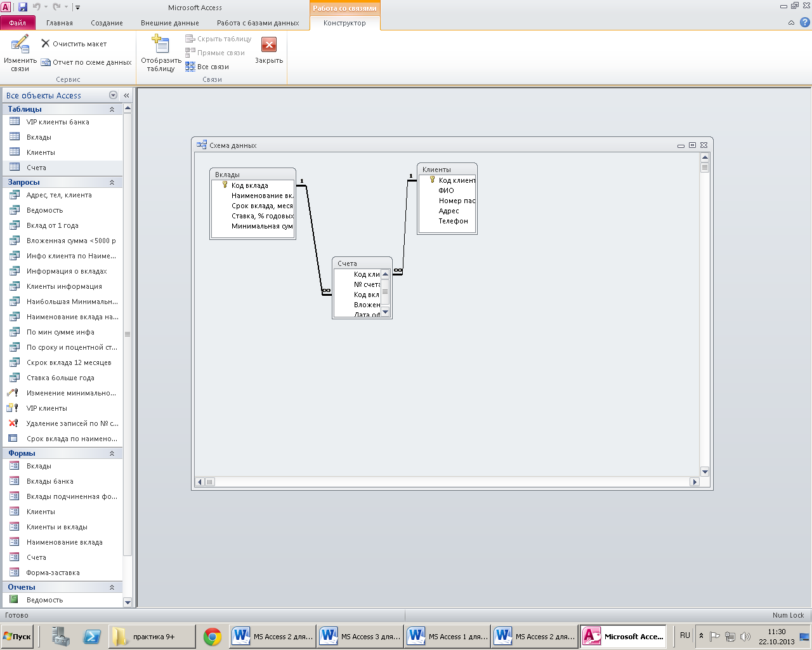Open Отчет по схеме данных report
The height and width of the screenshot is (650, 812).
[x=86, y=62]
